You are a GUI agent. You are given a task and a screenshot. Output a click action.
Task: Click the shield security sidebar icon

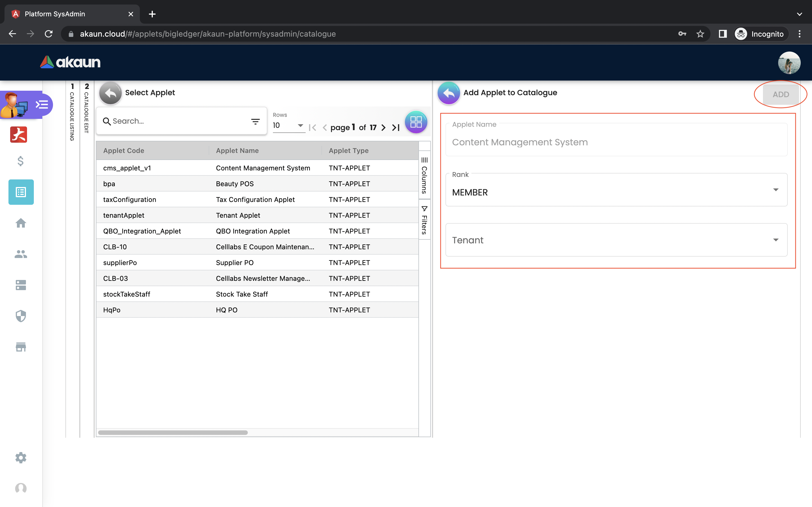pyautogui.click(x=21, y=316)
